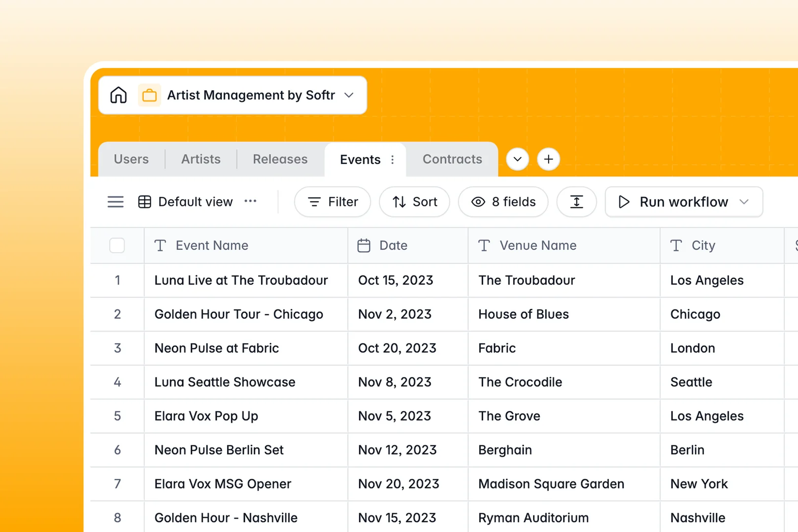Open the Sort button
The width and height of the screenshot is (798, 532).
pyautogui.click(x=414, y=202)
